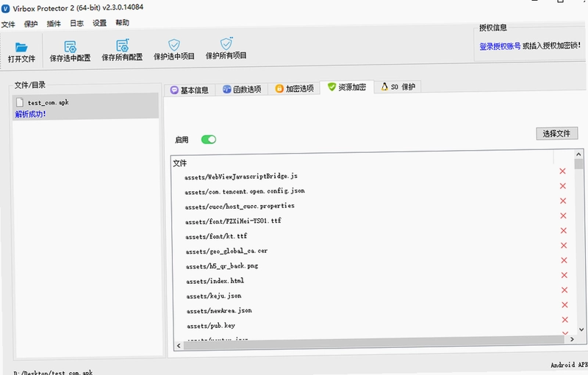Delete assets/index.html entry via red X
Screen dimensions: 588x375
tap(564, 275)
